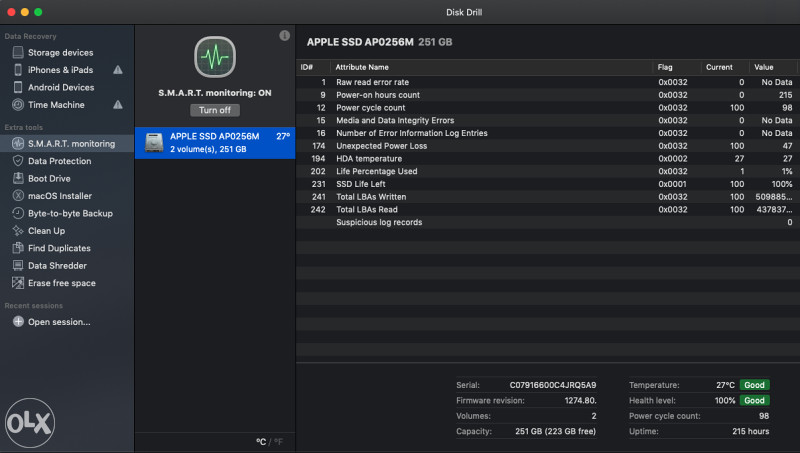
Task: Sort by Current column header
Action: (x=719, y=67)
